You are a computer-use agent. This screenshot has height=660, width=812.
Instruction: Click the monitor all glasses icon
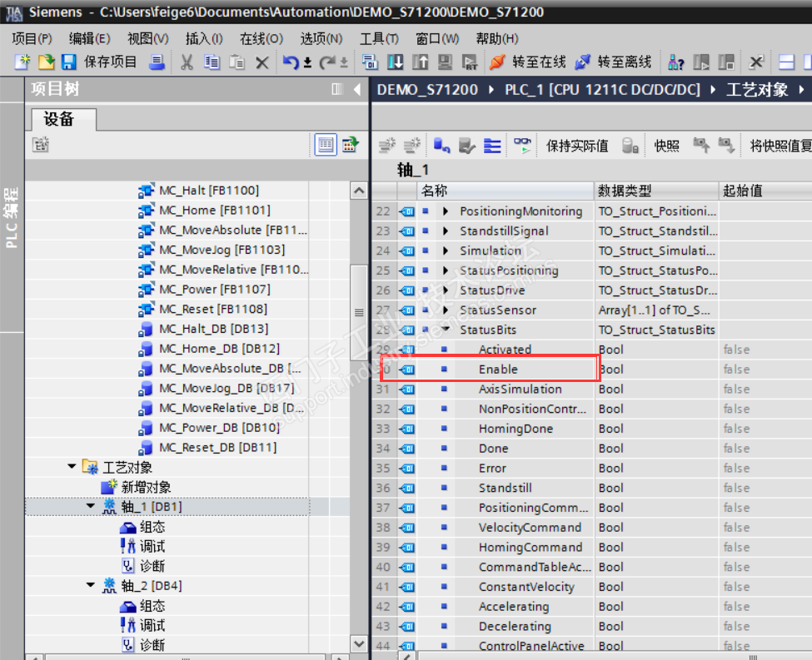point(522,146)
